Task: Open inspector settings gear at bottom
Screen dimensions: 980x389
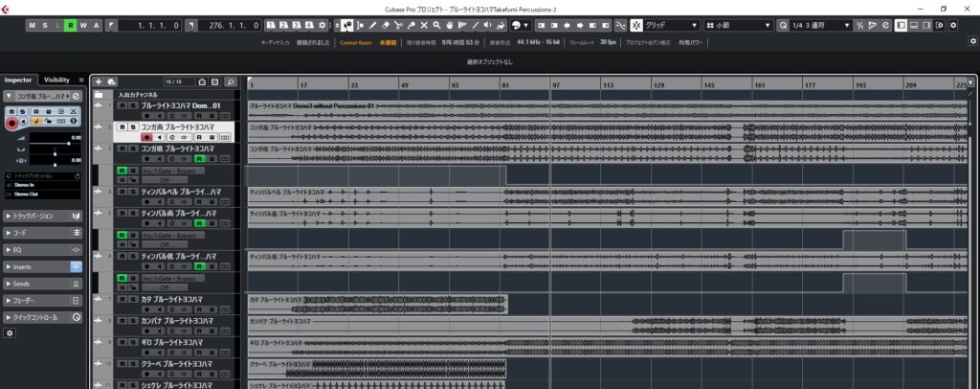Action: [x=11, y=332]
